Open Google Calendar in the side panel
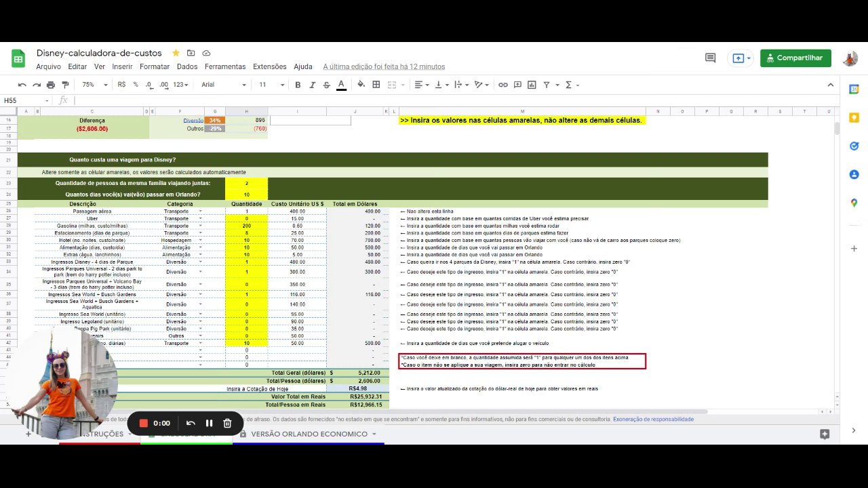This screenshot has width=868, height=488. [x=854, y=89]
